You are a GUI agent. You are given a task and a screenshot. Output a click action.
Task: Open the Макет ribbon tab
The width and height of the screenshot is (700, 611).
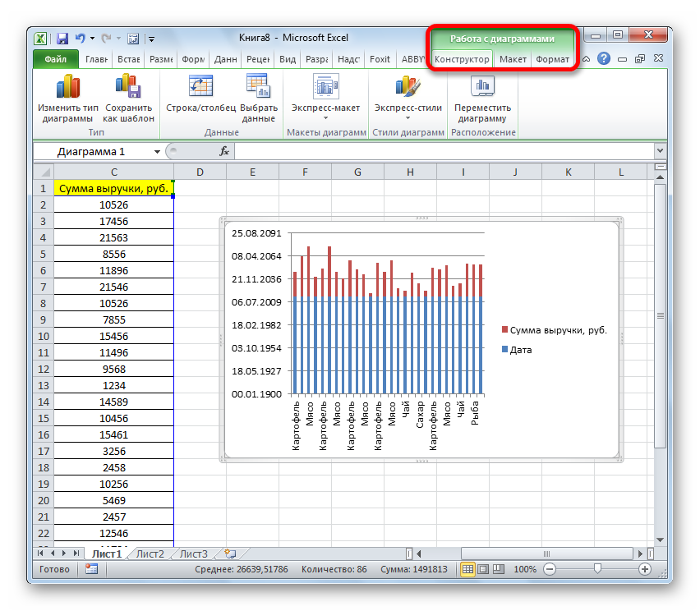click(x=513, y=59)
